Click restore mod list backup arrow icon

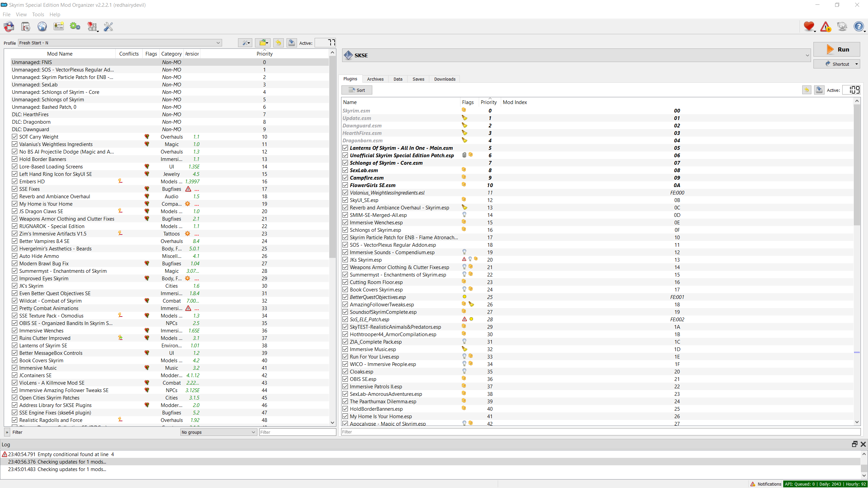278,43
